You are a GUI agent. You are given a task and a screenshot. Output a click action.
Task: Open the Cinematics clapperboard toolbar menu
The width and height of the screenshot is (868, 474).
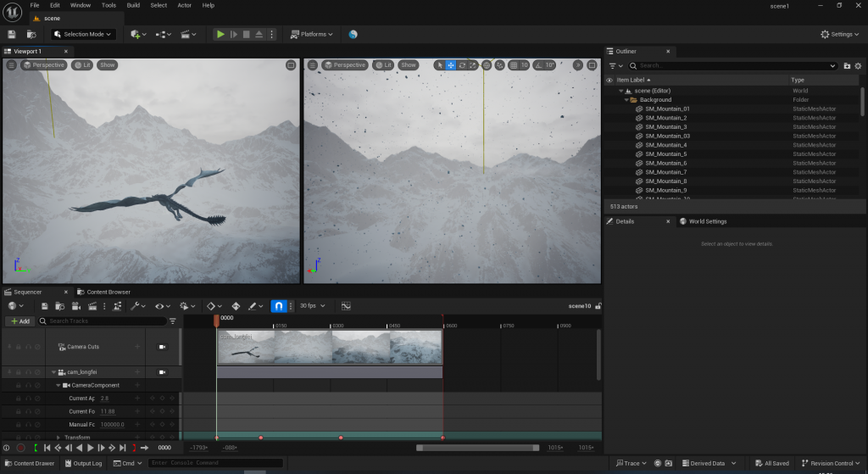pos(188,34)
